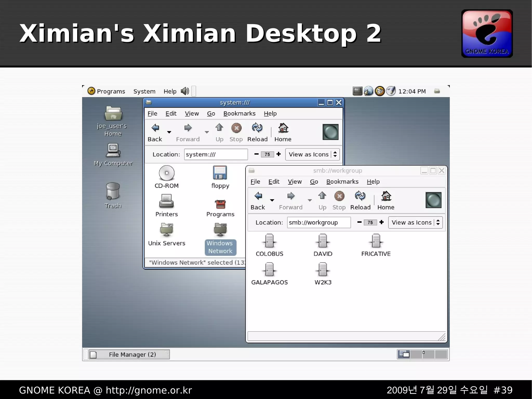Open the Back history dropdown in system:/// window
532x399 pixels.
coord(169,132)
